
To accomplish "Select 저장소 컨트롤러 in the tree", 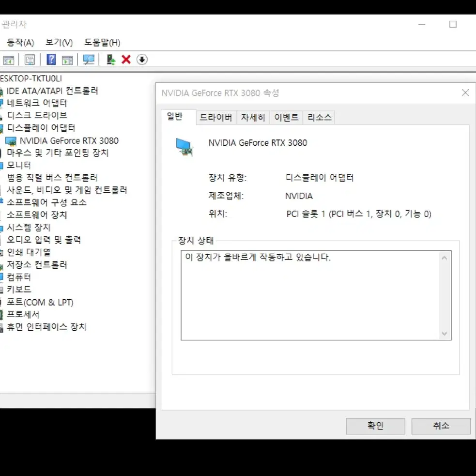I will 37,265.
